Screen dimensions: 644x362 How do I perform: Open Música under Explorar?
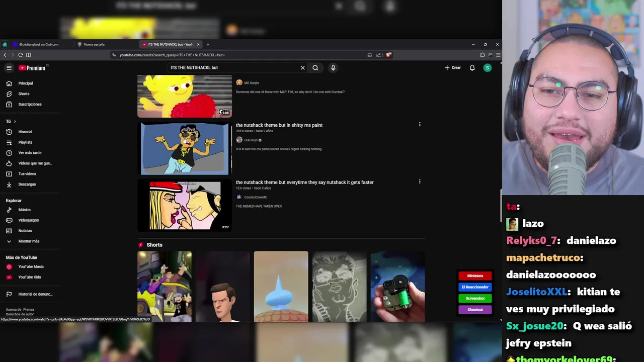click(24, 210)
